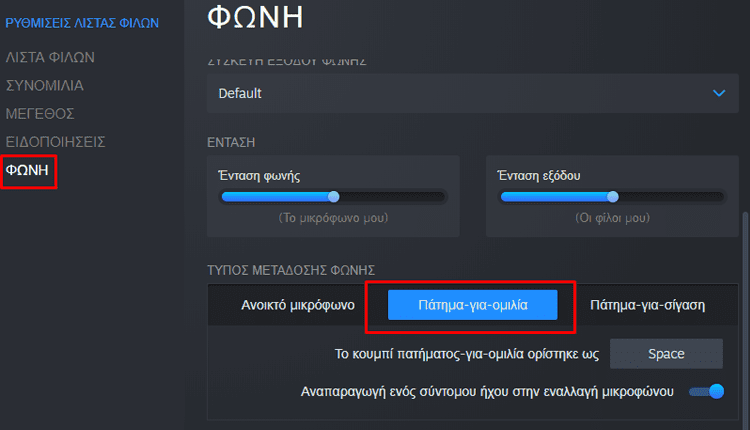Screen dimensions: 750x430
Task: Select the ΦΩΝΗ settings section
Action: (27, 170)
